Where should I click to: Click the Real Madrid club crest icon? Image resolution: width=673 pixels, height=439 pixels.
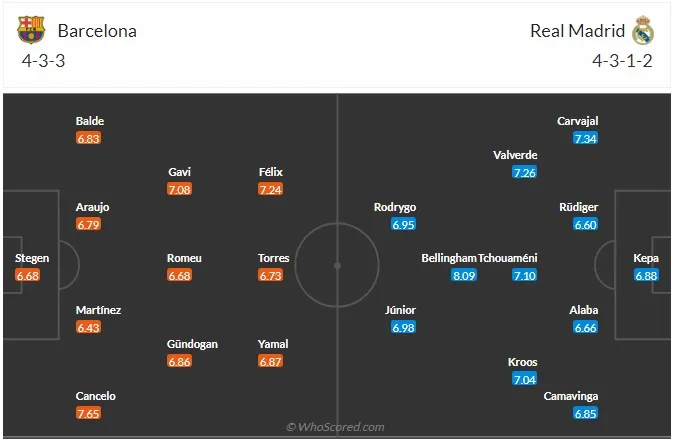(x=643, y=30)
